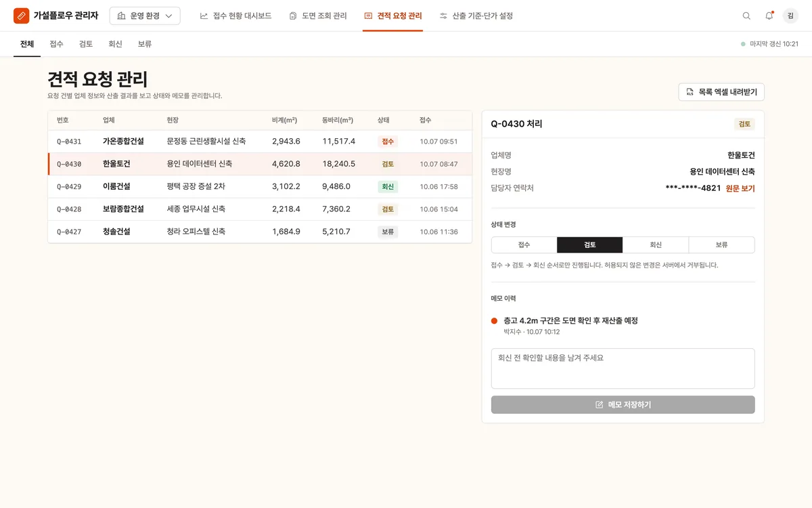
Task: Select row Q-0427 청솔건설
Action: coord(260,231)
